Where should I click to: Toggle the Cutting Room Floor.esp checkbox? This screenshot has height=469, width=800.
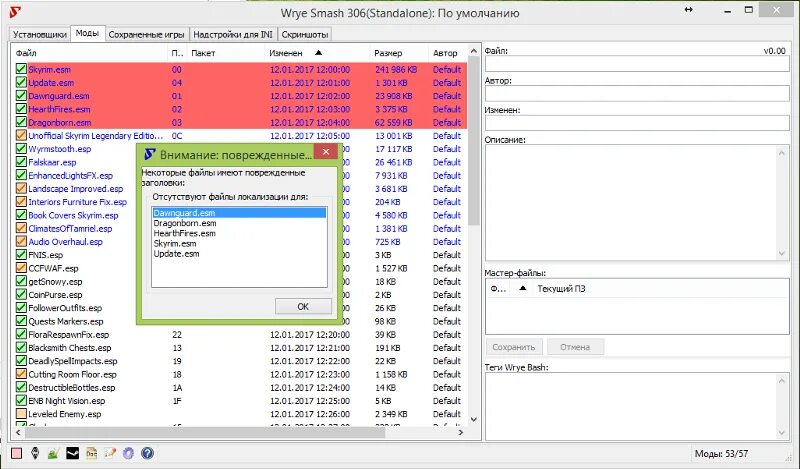pos(21,374)
